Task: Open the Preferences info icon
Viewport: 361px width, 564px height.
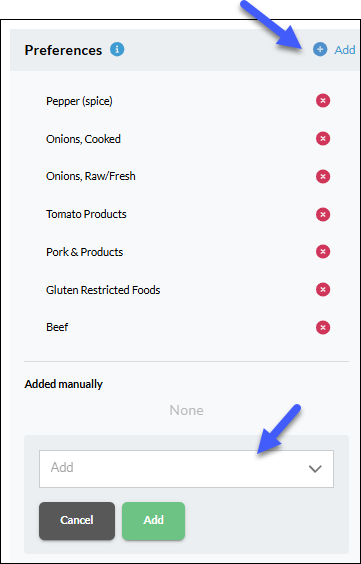Action: (x=117, y=49)
